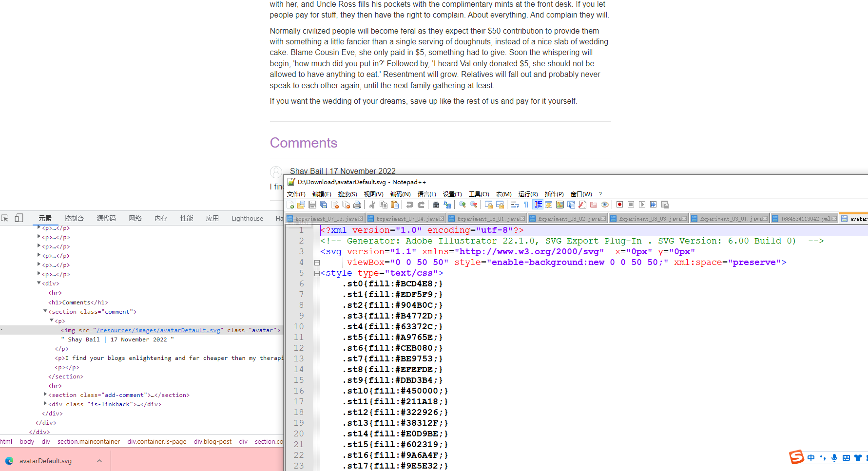The height and width of the screenshot is (471, 868).
Task: Open Folder as Workspace icon
Action: click(x=594, y=205)
